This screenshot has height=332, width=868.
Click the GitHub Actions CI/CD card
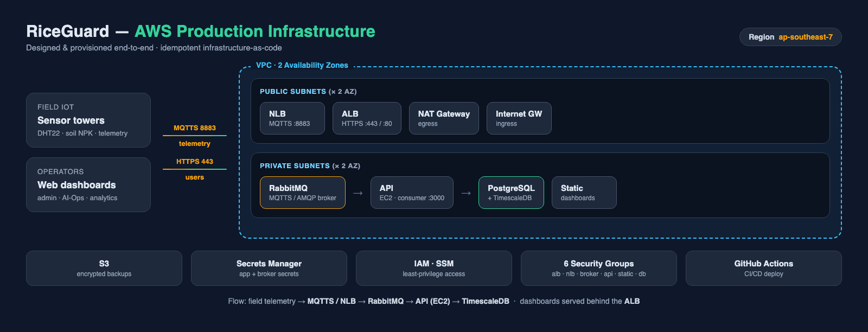pos(764,268)
